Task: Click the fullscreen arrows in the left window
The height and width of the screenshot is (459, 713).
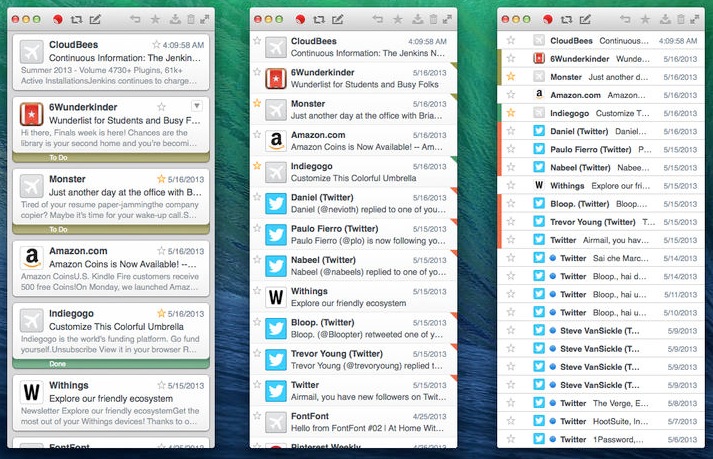Action: [205, 19]
